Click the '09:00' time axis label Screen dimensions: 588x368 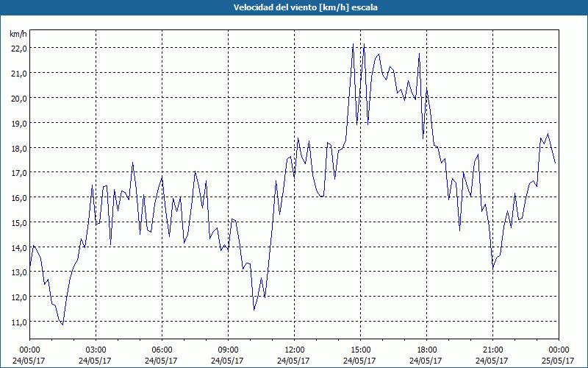click(229, 350)
